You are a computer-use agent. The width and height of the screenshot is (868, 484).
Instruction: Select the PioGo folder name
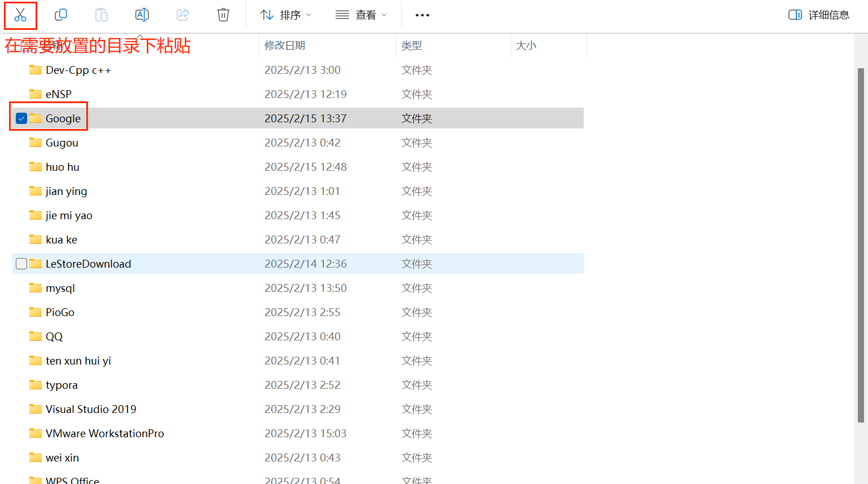[x=60, y=312]
